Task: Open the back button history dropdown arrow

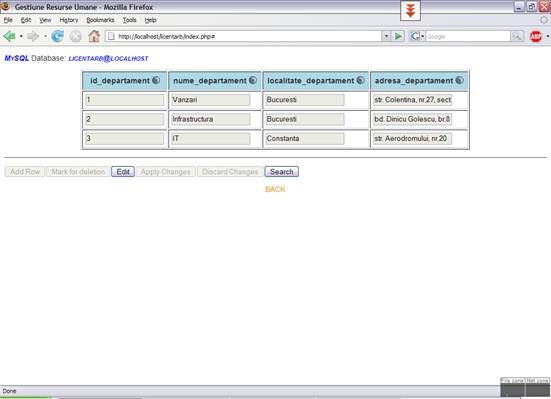Action: tap(21, 36)
